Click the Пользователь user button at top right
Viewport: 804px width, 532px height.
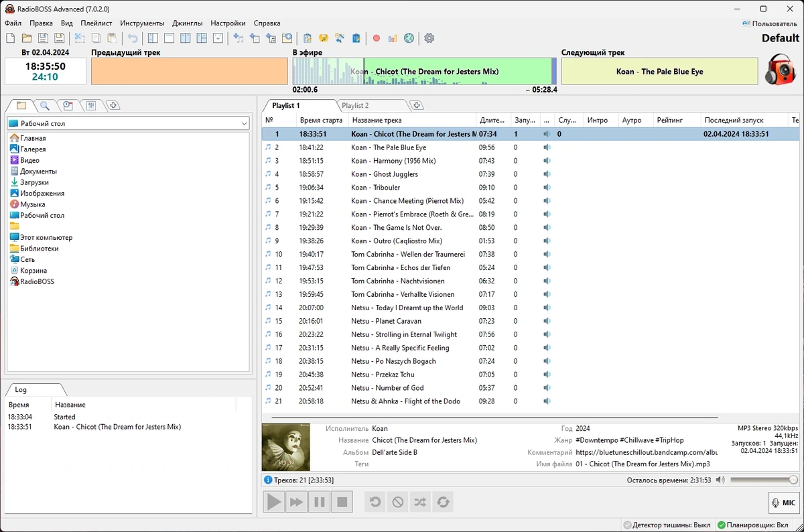[770, 23]
